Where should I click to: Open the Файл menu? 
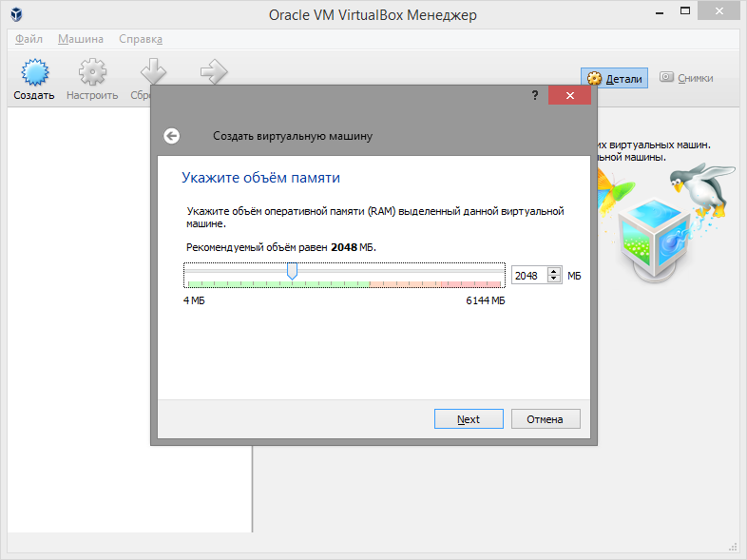29,39
